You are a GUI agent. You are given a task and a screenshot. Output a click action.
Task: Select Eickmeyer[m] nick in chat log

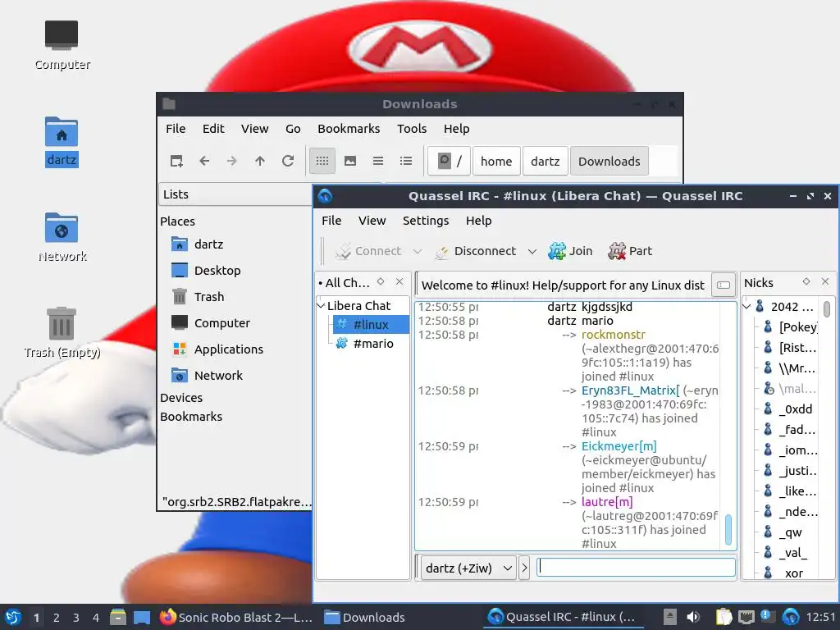pyautogui.click(x=619, y=445)
